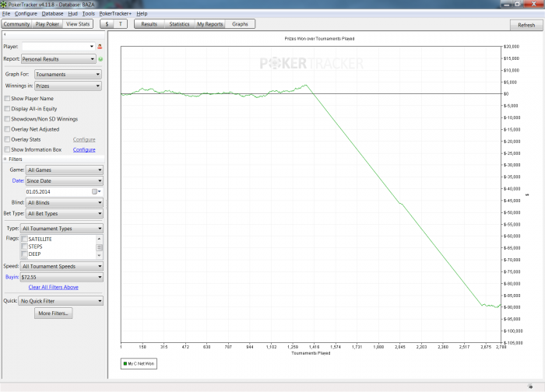Collapse the left sidebar with the arrow

coord(5,35)
